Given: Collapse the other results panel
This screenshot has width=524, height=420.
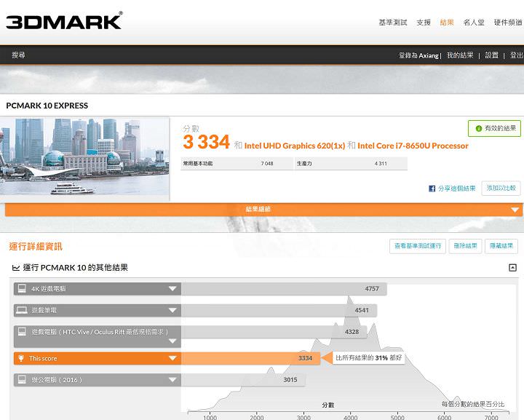Looking at the screenshot, I should (512, 268).
